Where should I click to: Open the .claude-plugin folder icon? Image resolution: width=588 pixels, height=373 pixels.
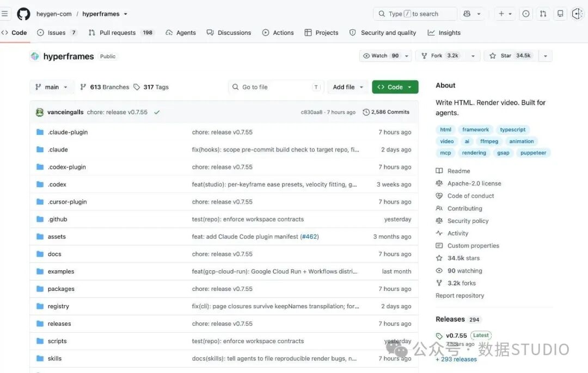[x=40, y=132]
